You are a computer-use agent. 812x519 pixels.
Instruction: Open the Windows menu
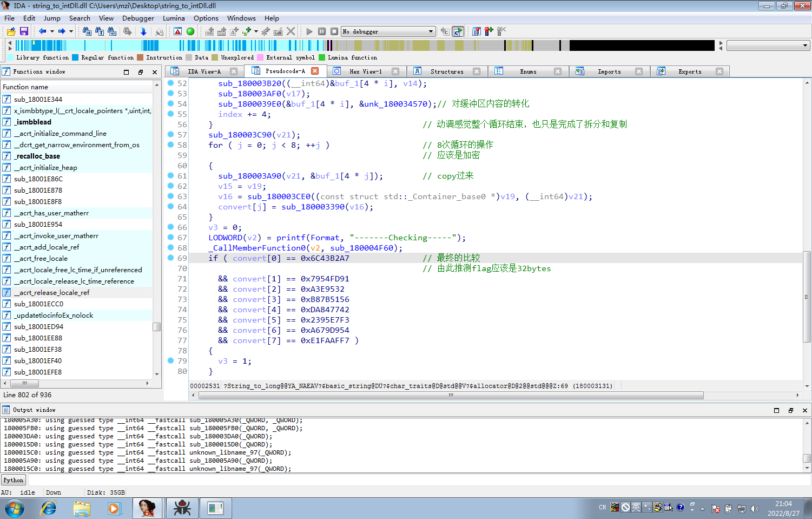pos(241,18)
